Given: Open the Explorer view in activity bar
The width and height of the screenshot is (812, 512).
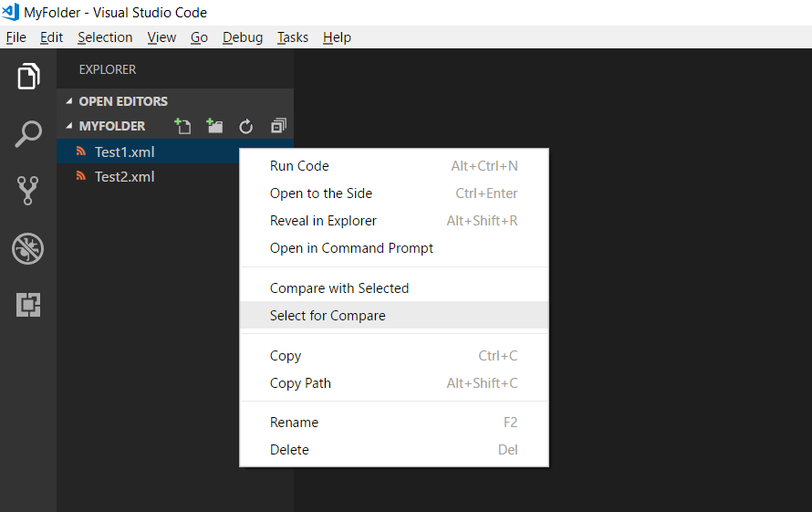Looking at the screenshot, I should pyautogui.click(x=28, y=77).
